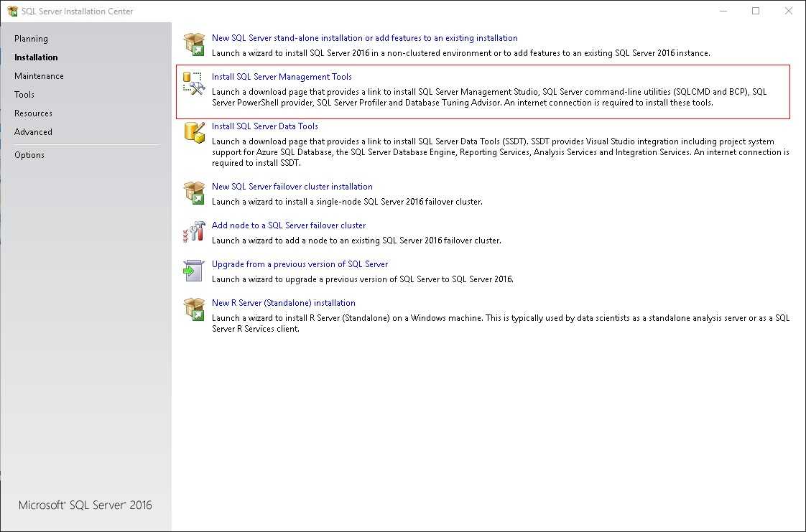This screenshot has width=806, height=532.
Task: Click the upgrade arrow icon beside Upgrade option
Action: (194, 271)
